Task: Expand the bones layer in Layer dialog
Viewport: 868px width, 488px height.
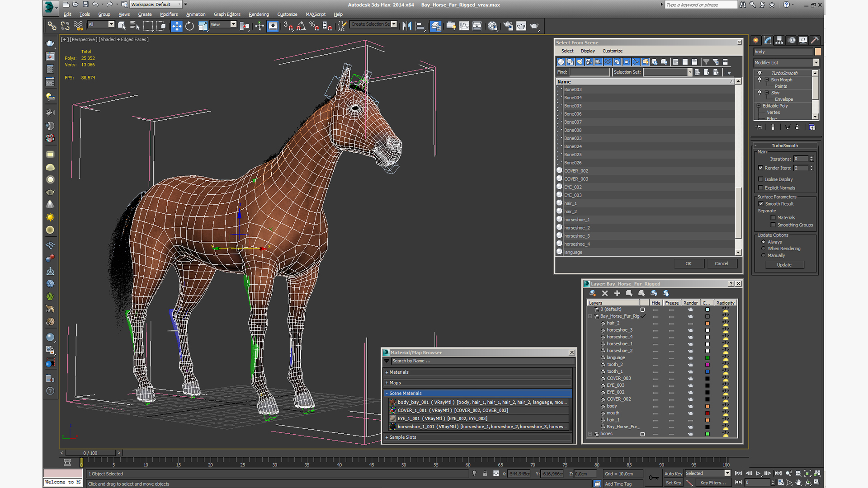Action: (590, 434)
